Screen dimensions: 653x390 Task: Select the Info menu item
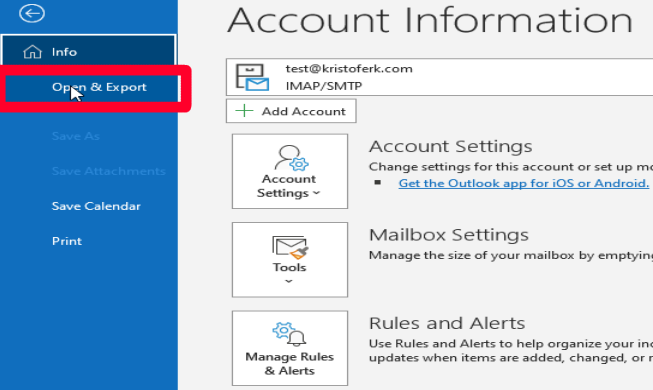tap(89, 52)
